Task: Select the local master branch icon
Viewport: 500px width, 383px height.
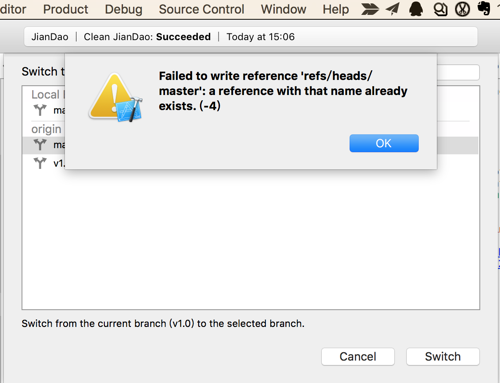Action: 40,110
